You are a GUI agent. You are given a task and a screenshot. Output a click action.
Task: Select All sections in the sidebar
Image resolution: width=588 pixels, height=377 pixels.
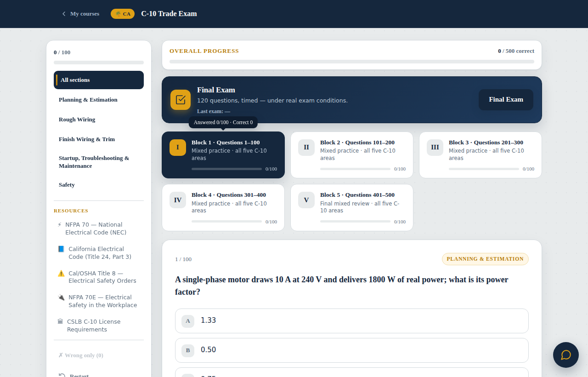[99, 80]
